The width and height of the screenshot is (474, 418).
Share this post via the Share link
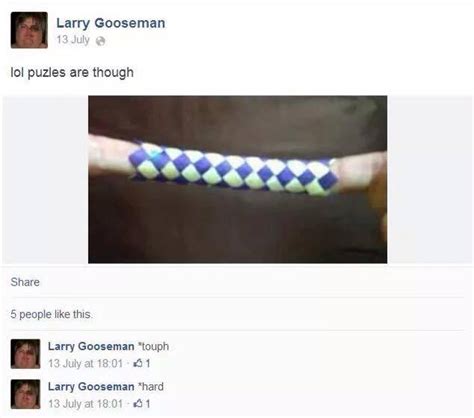(25, 282)
